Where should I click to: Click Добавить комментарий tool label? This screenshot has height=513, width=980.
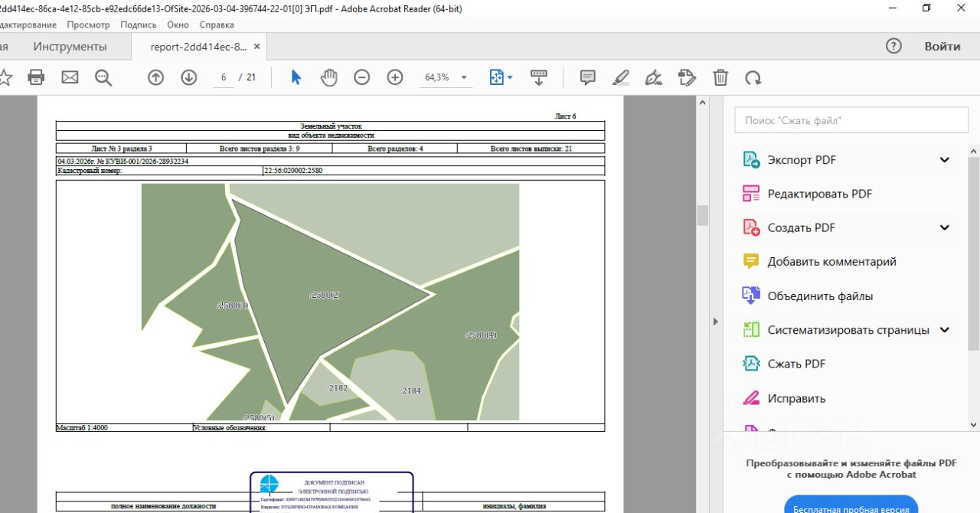tap(831, 261)
